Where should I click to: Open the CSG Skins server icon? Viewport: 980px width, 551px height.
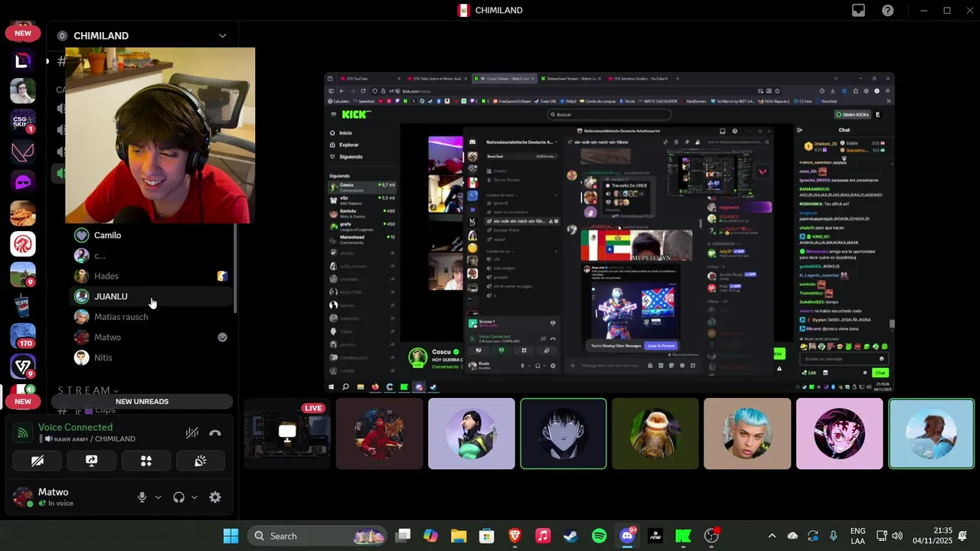pos(23,121)
